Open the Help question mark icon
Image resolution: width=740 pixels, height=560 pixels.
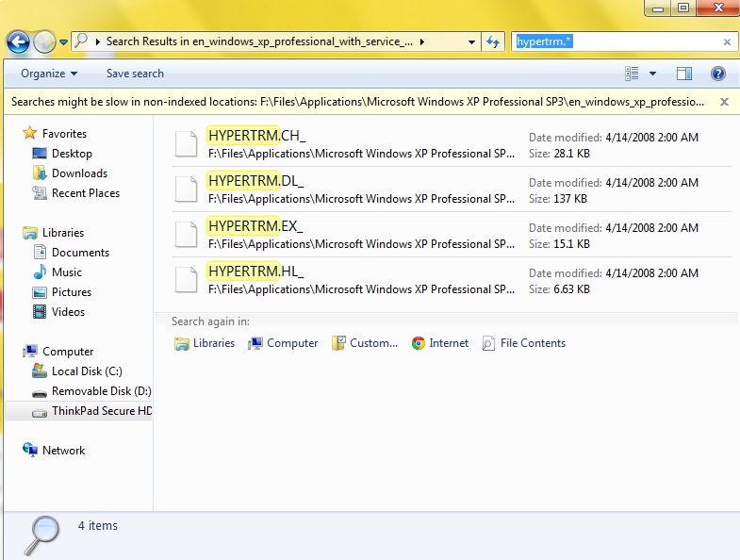[717, 74]
